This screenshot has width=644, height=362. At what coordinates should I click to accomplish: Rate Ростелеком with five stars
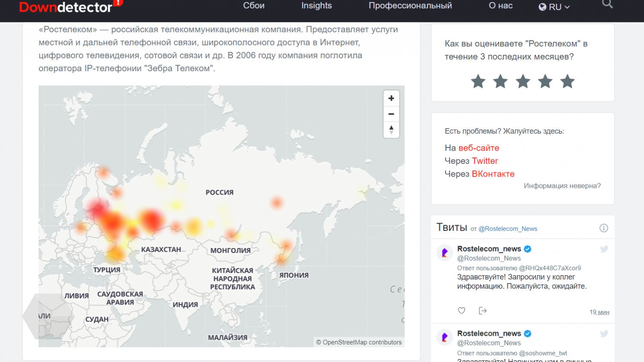click(x=568, y=81)
